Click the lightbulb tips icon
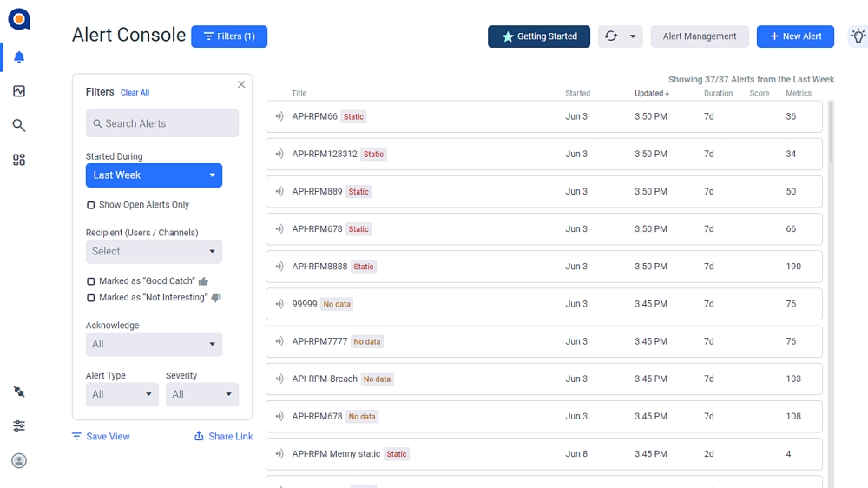Viewport: 868px width, 488px height. pyautogui.click(x=858, y=36)
